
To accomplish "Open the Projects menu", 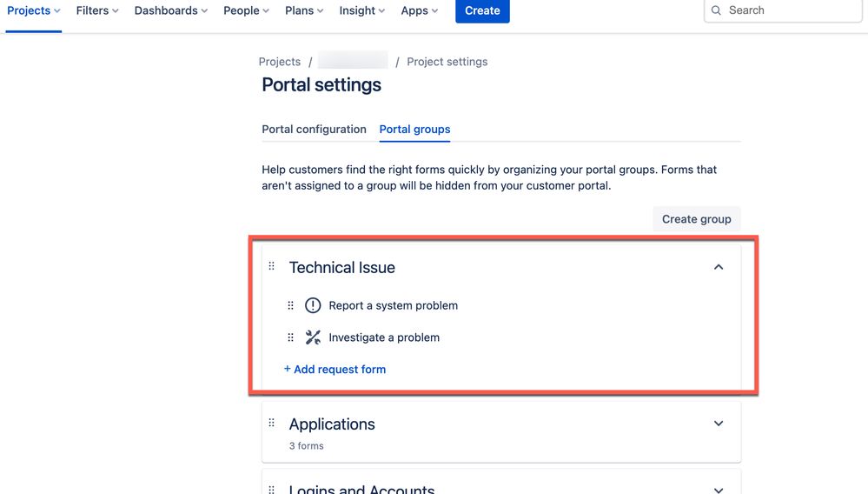I will (33, 10).
